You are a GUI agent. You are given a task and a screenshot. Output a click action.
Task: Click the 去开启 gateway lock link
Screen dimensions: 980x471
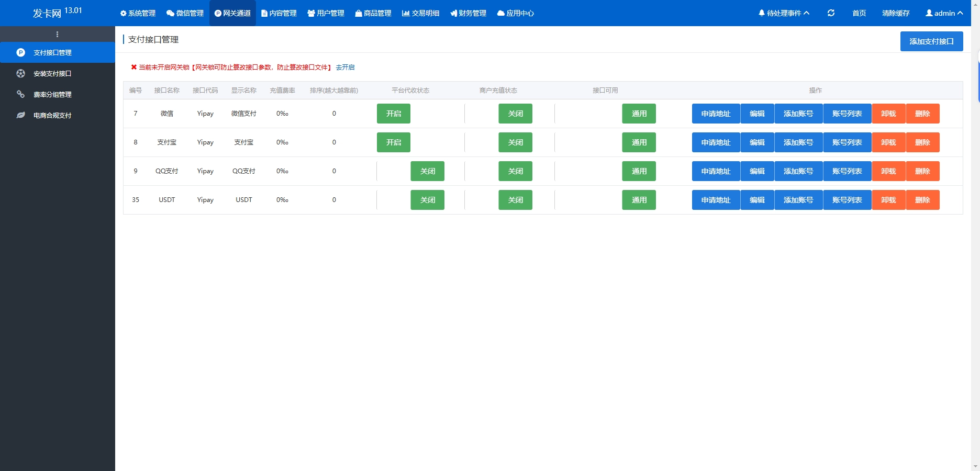click(345, 68)
